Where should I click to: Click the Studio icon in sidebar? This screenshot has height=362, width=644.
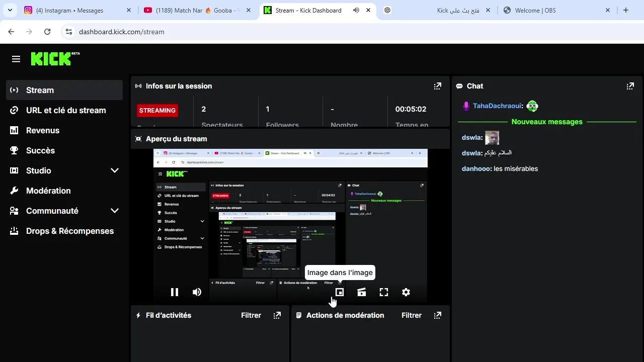point(15,170)
